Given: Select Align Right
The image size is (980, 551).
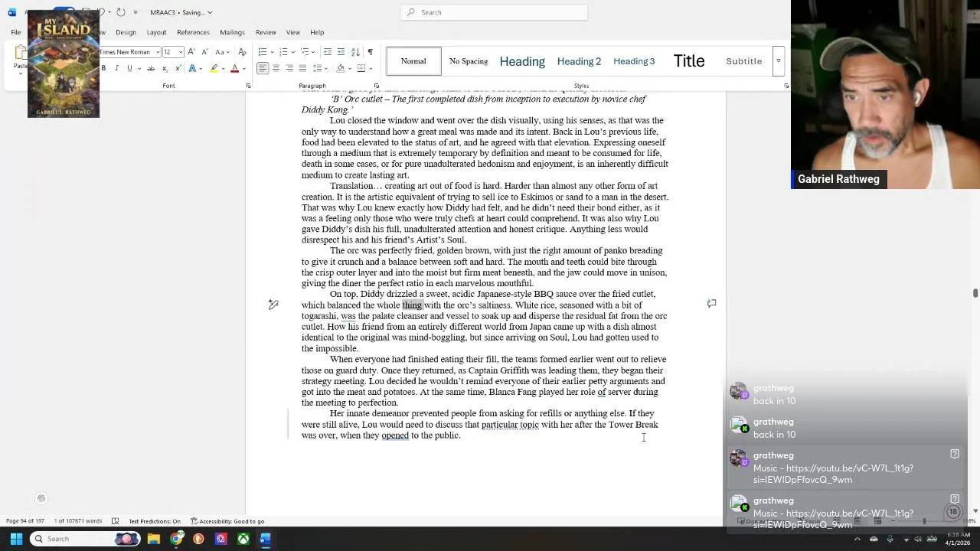Looking at the screenshot, I should coord(289,68).
